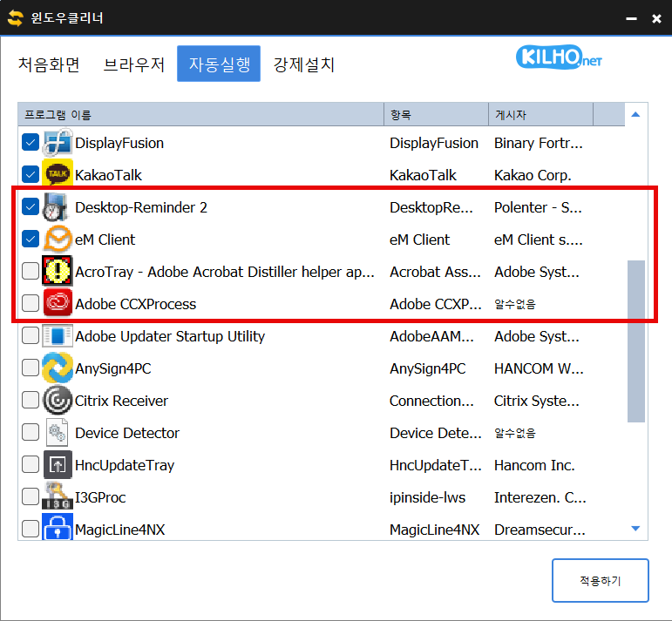Uncheck the DisplayFusion checkbox
The image size is (672, 621).
click(31, 142)
